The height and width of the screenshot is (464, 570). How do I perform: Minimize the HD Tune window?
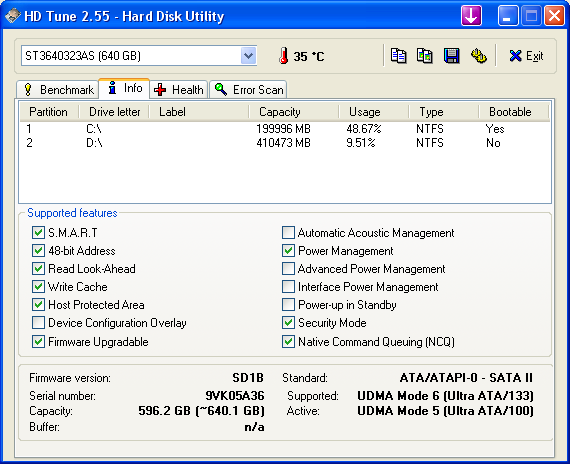pos(508,16)
